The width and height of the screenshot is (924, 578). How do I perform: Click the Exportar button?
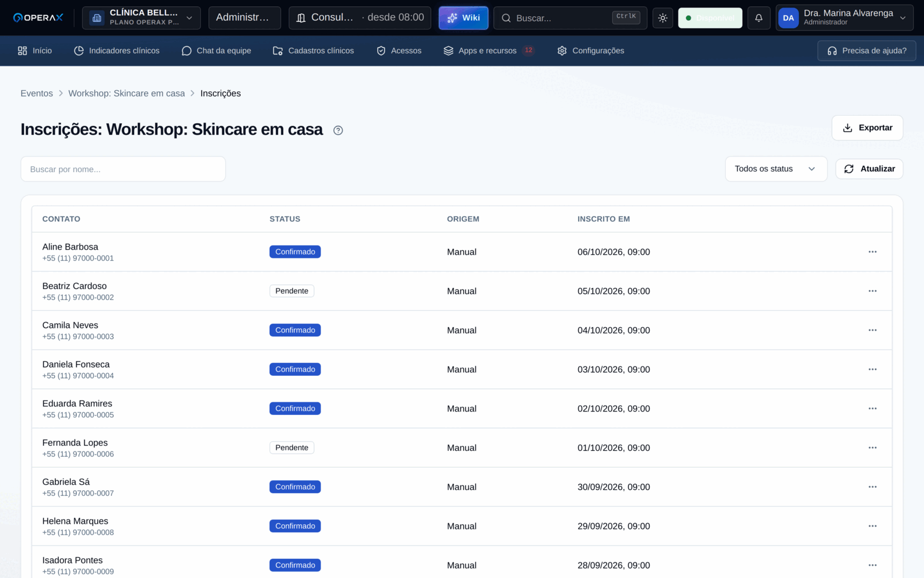click(867, 128)
